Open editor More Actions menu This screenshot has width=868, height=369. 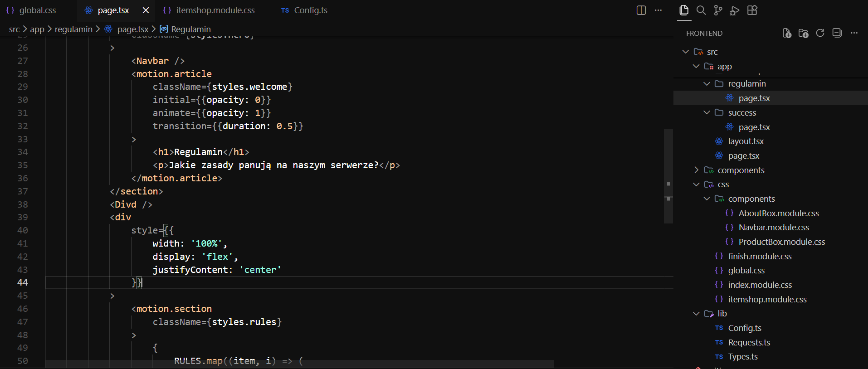pos(658,10)
